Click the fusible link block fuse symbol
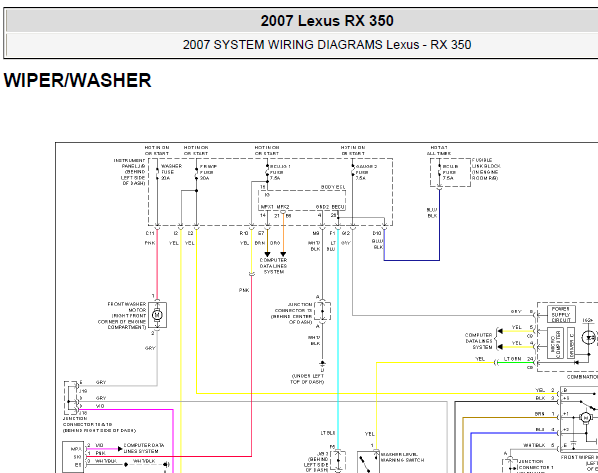Viewport: 598px width, 473px height. coord(439,172)
